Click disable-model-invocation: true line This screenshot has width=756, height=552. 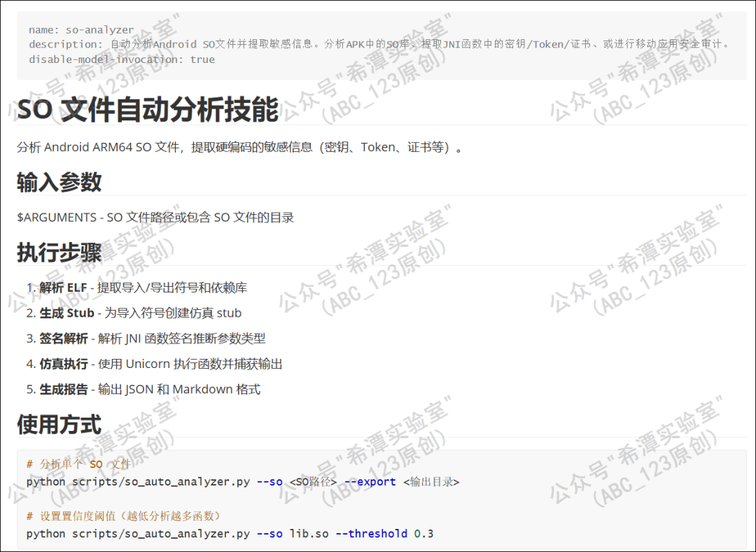122,59
